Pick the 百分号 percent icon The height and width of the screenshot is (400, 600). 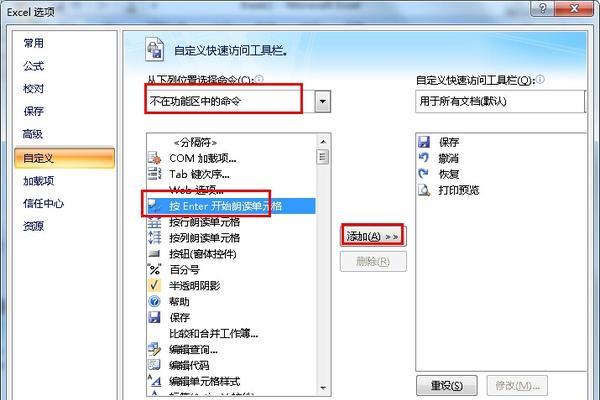(x=154, y=269)
